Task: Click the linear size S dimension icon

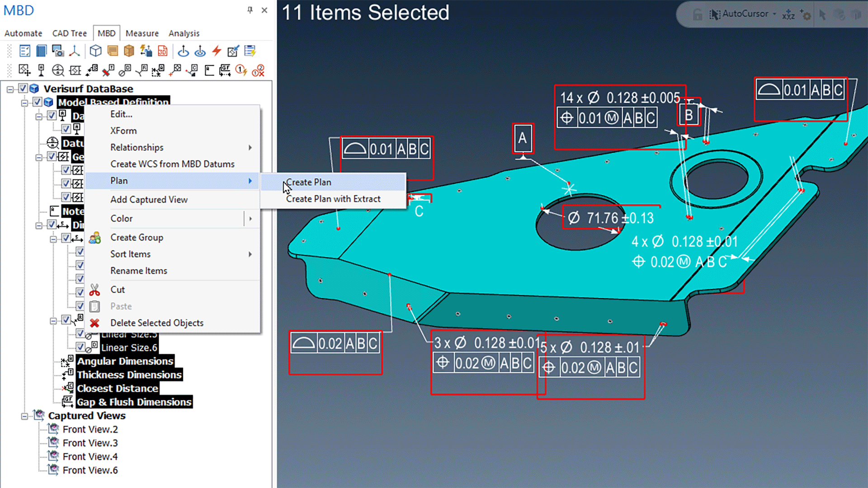Action: 92,70
